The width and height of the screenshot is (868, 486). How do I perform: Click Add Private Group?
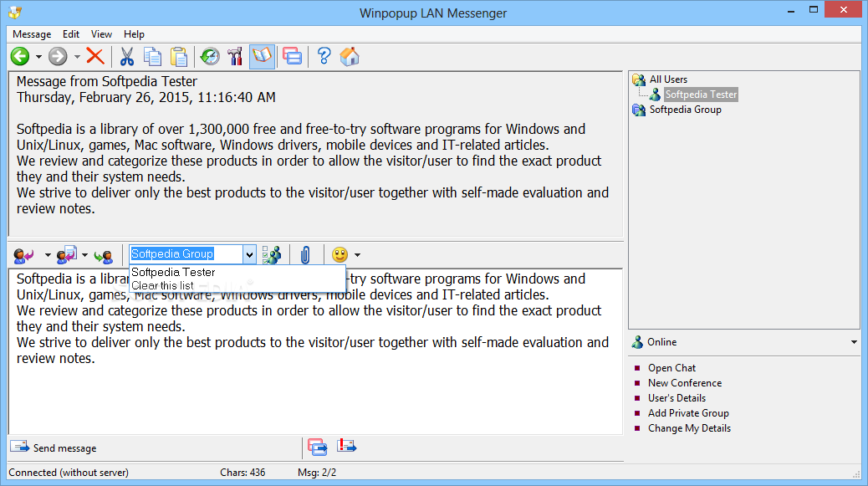coord(689,413)
